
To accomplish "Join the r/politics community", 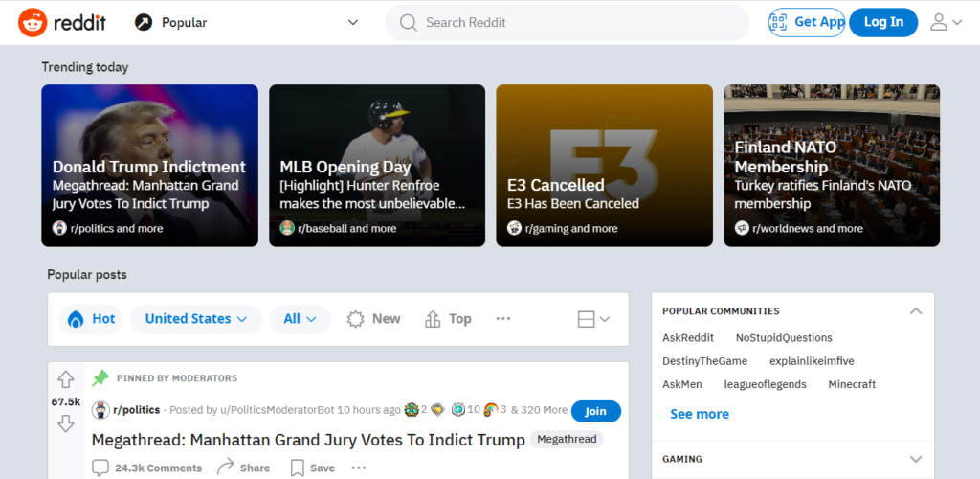I will click(596, 411).
